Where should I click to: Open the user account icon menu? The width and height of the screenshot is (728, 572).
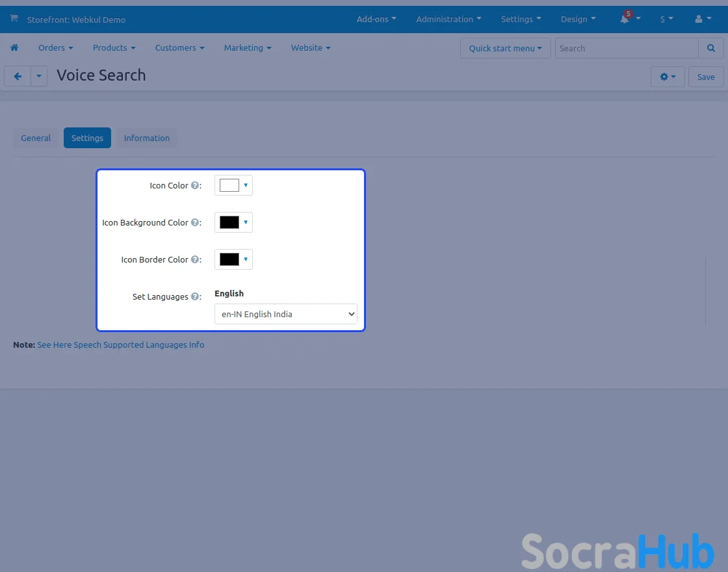[699, 19]
